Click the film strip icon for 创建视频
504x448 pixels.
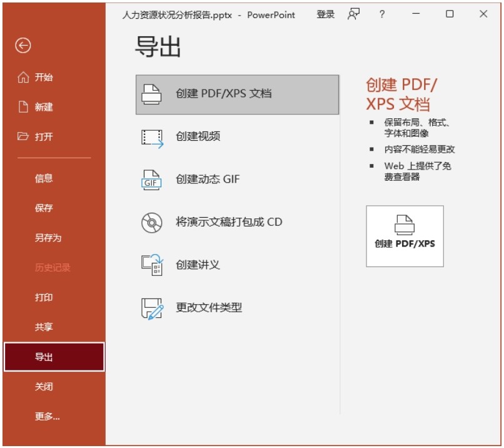[x=152, y=137]
